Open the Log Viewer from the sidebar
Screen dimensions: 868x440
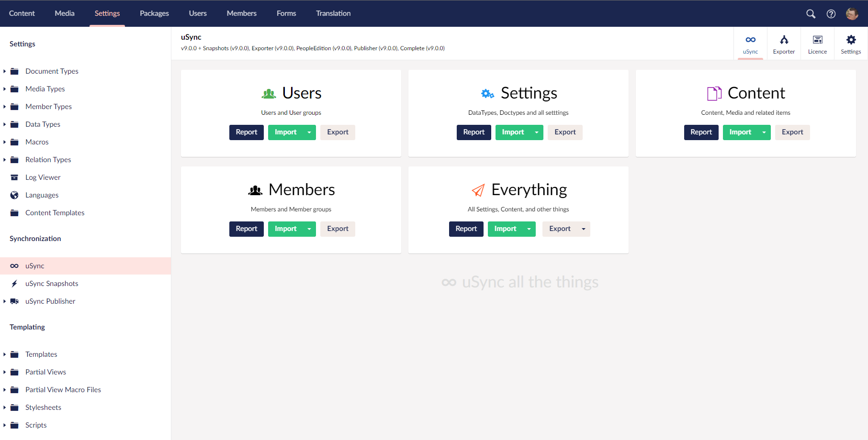15,177
